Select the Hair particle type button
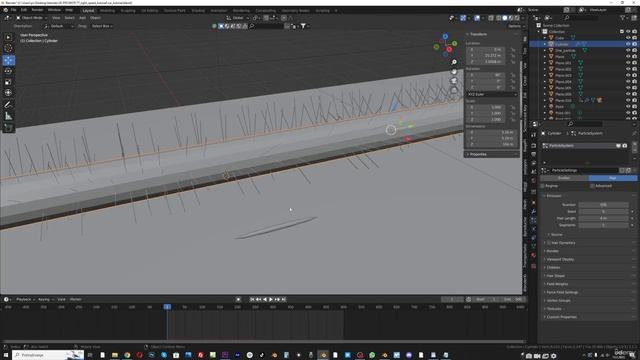Image resolution: width=640 pixels, height=360 pixels. click(613, 178)
